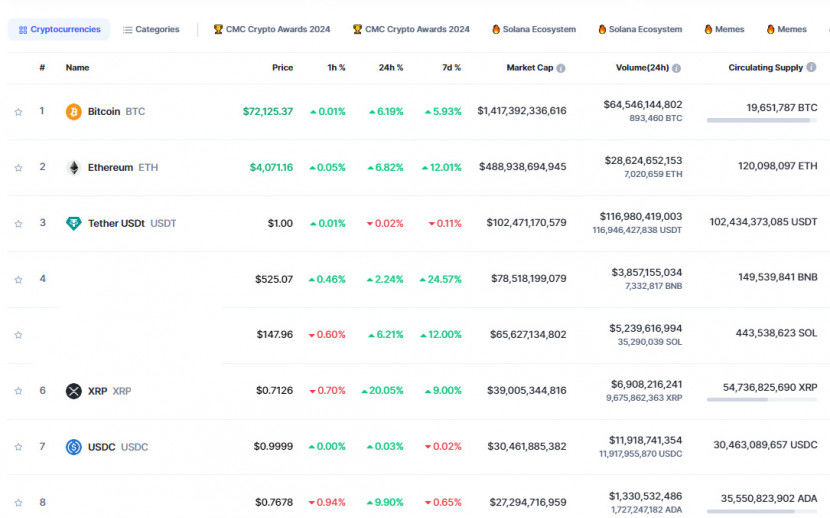The height and width of the screenshot is (518, 830).
Task: Click ADA circulating supply progress bar
Action: coord(762,512)
